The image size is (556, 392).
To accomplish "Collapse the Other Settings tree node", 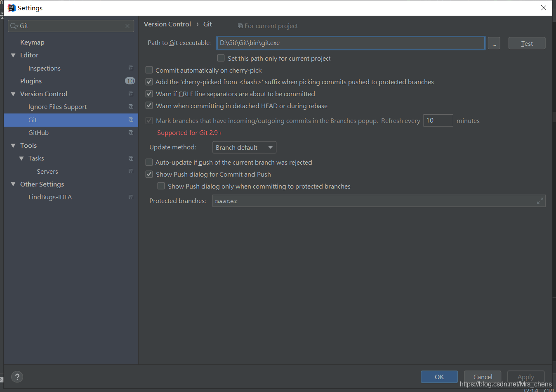I will 13,184.
